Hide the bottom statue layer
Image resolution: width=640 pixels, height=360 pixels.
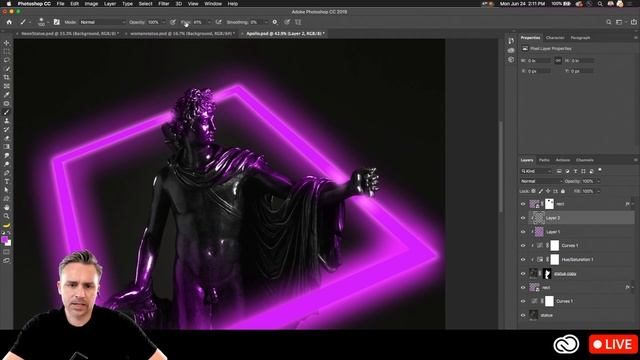[x=523, y=315]
